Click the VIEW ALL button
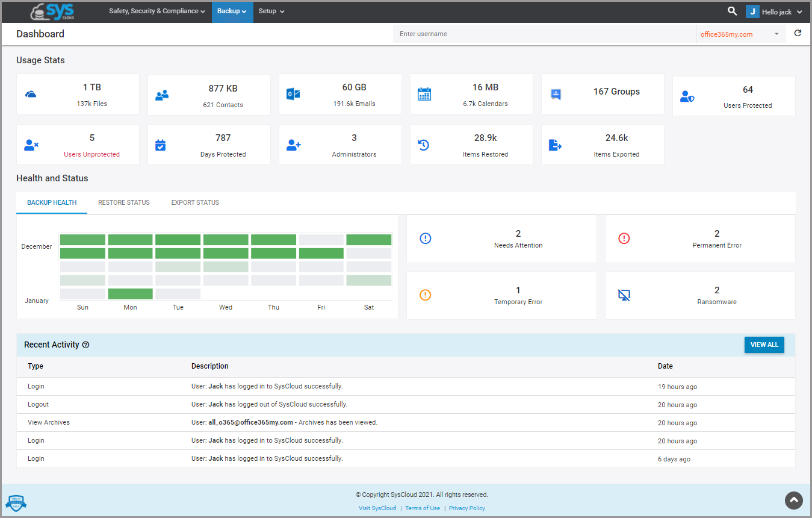 764,345
